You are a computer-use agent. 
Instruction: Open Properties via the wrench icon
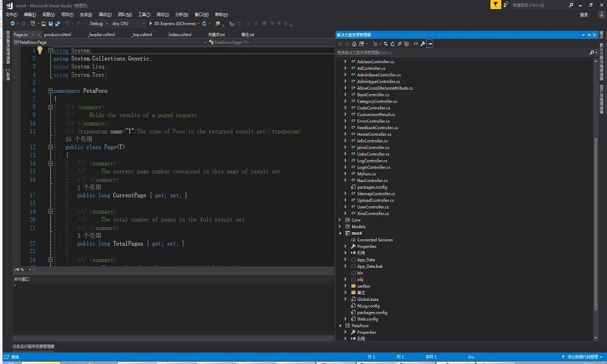[x=422, y=44]
